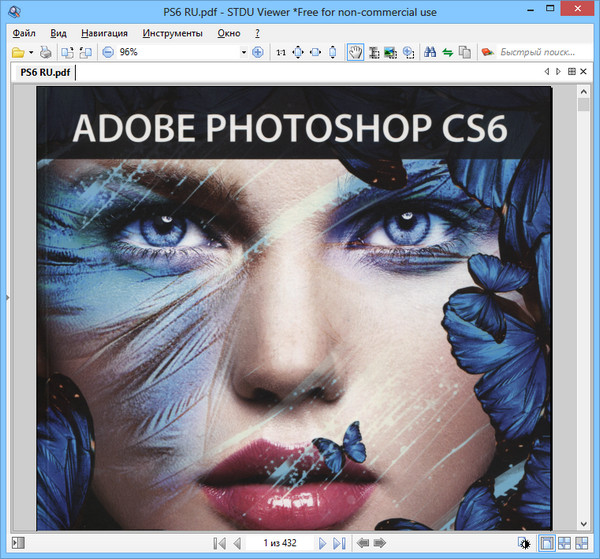Open the Файл menu
600x559 pixels.
click(24, 33)
